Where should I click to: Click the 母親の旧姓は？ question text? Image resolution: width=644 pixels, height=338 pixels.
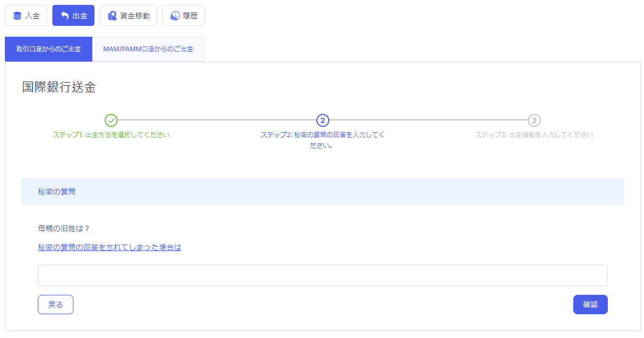[x=64, y=228]
